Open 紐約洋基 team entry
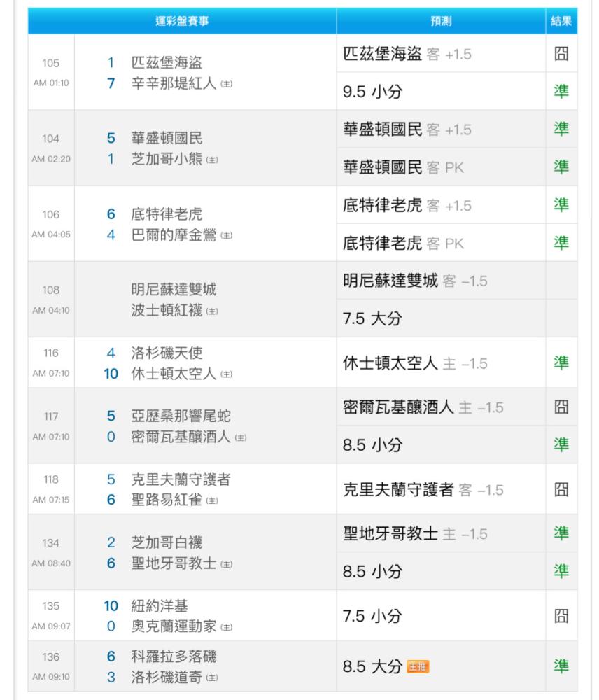This screenshot has width=599, height=700. pos(160,606)
